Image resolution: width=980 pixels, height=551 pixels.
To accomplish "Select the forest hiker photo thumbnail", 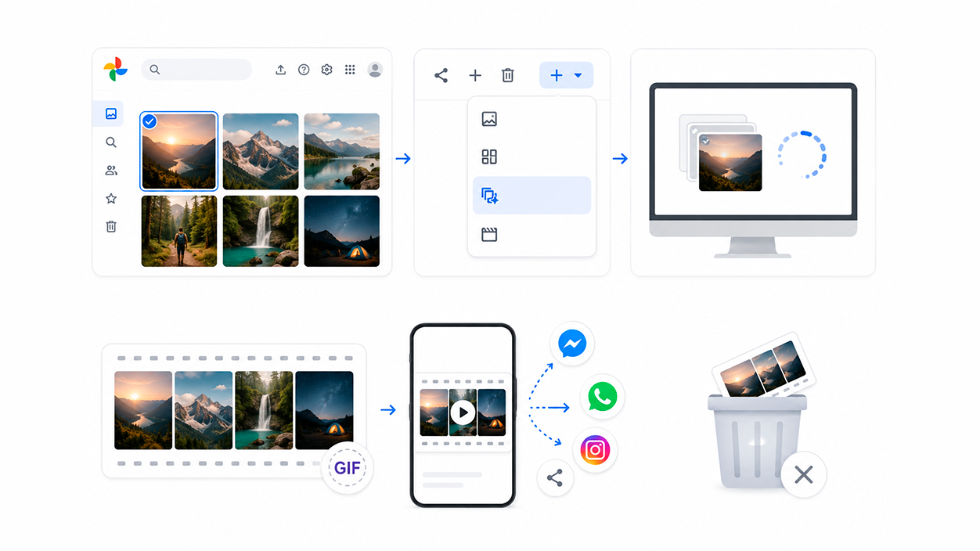I will 179,231.
